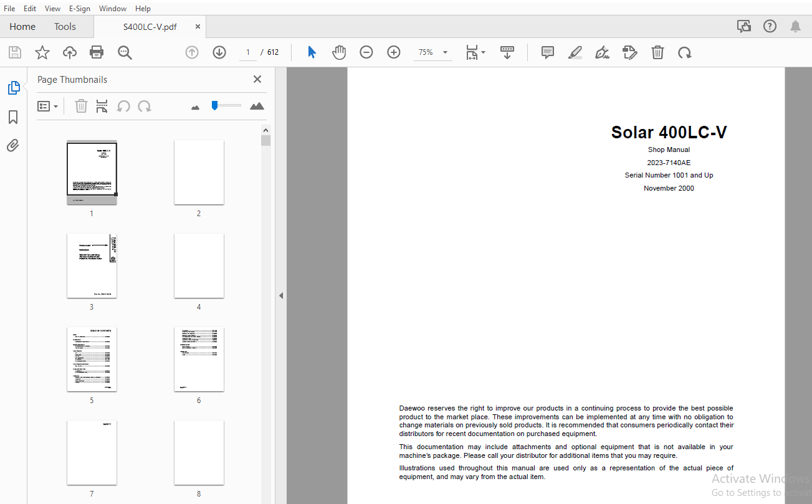Open the Bookmarks sidebar panel
The width and height of the screenshot is (812, 504).
[13, 117]
